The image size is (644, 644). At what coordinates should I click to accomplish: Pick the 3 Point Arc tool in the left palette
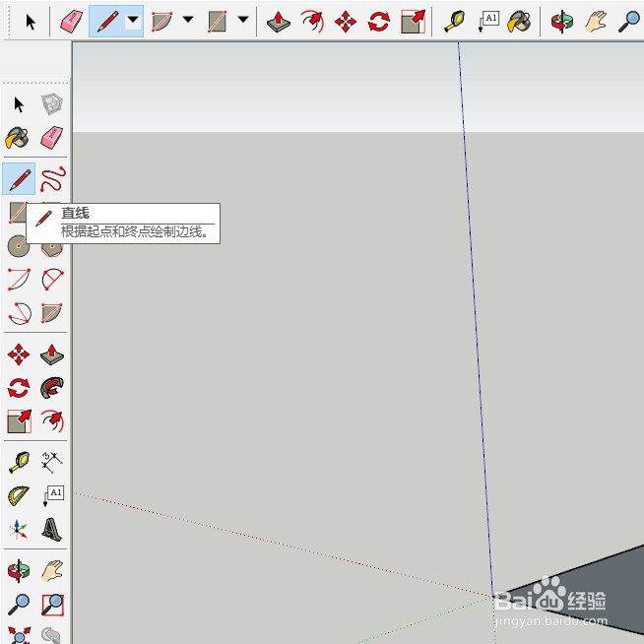pos(20,313)
